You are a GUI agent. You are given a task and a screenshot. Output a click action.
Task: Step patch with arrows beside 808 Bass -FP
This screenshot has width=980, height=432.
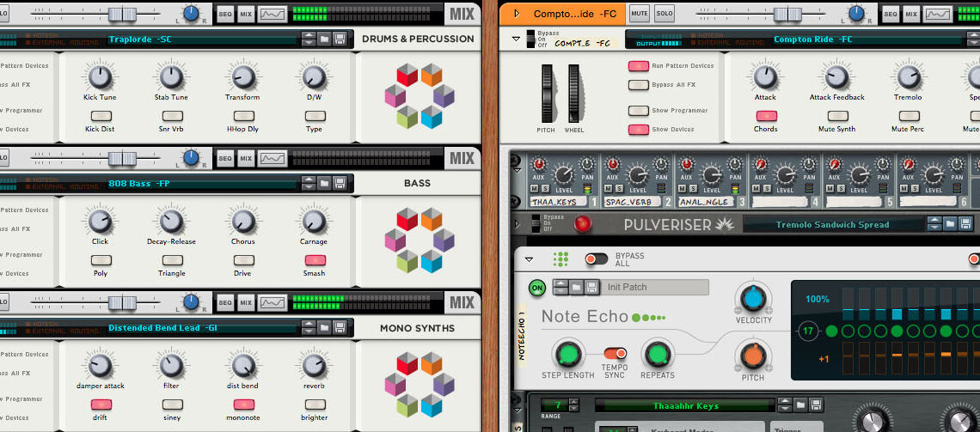point(309,184)
